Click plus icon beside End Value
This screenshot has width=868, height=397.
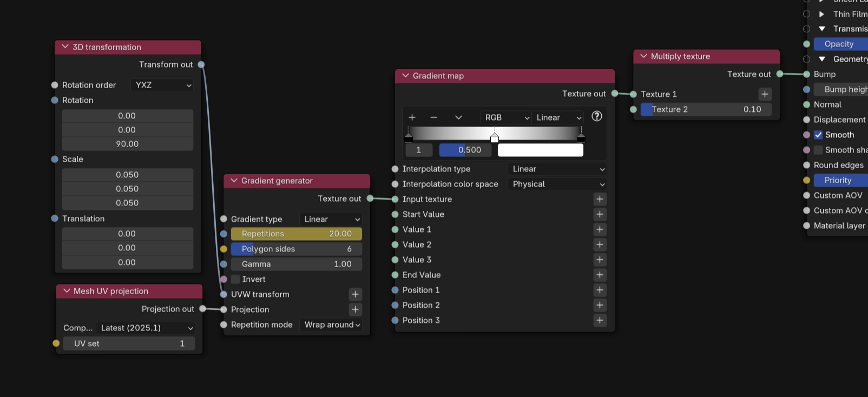600,275
